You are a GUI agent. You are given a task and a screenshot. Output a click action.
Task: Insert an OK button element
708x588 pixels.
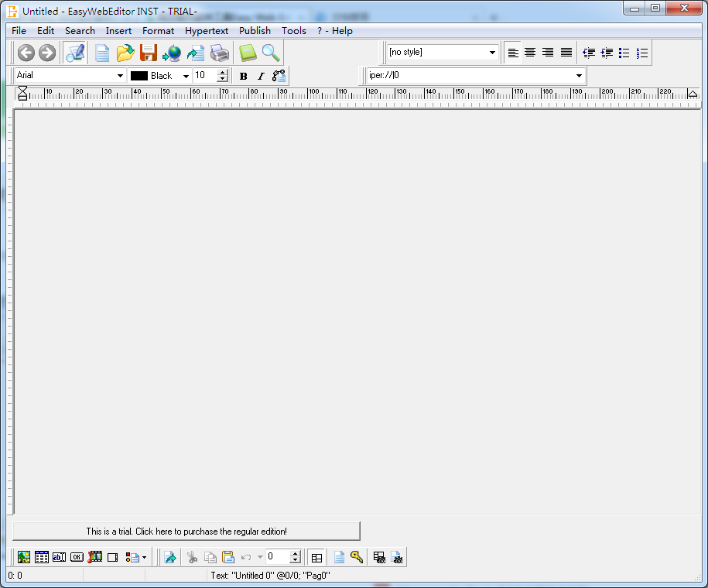(77, 557)
